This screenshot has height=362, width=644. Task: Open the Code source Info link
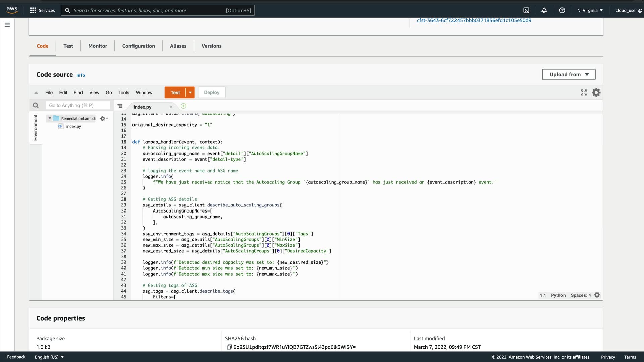pos(80,75)
